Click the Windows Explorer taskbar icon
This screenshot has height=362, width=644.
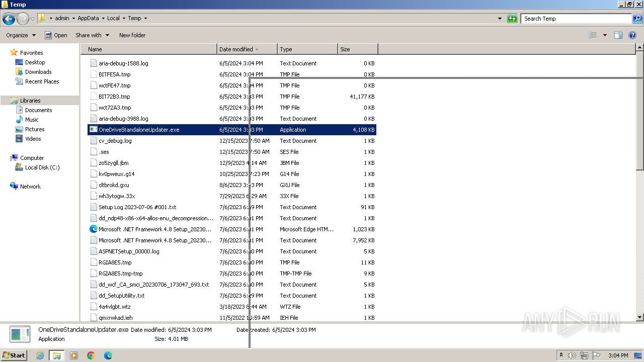(57, 355)
